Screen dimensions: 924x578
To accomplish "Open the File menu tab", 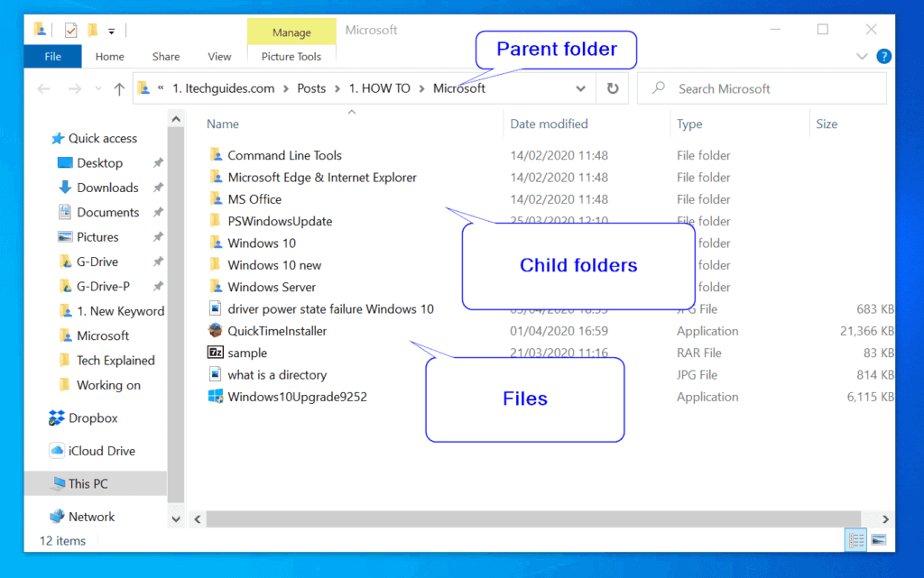I will 52,57.
